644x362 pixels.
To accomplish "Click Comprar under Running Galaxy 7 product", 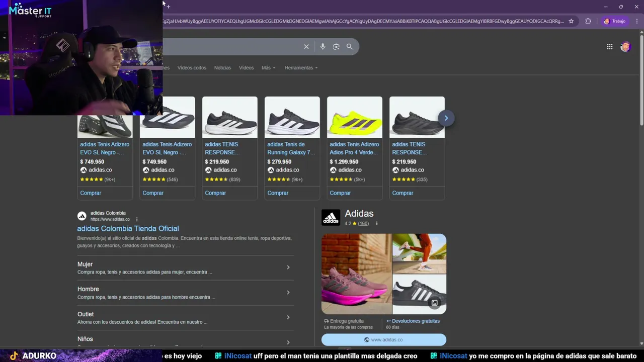I will 278,193.
